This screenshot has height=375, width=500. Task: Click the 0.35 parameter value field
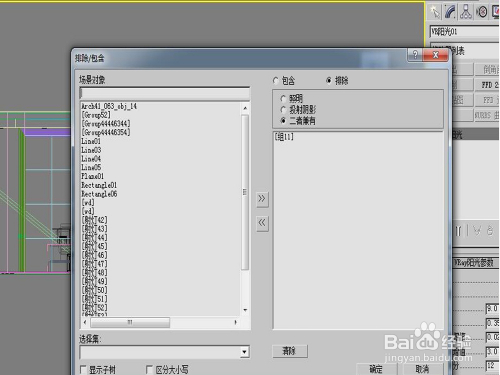point(492,323)
